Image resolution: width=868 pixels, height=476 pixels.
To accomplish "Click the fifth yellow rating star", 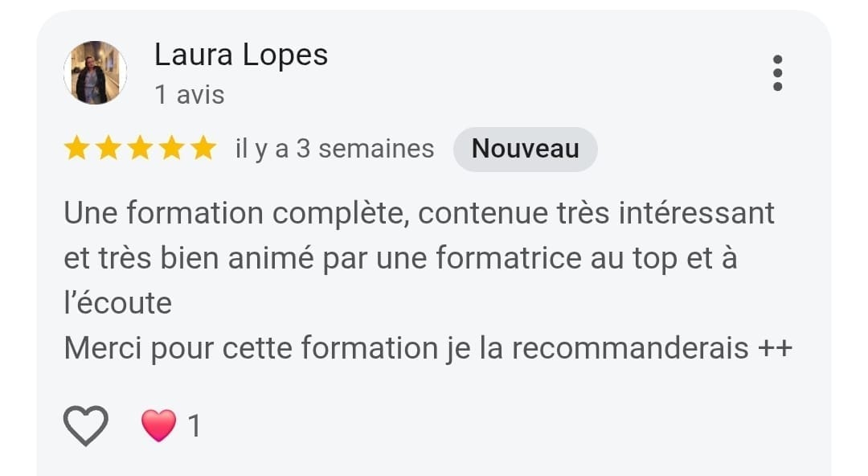I will pos(203,149).
